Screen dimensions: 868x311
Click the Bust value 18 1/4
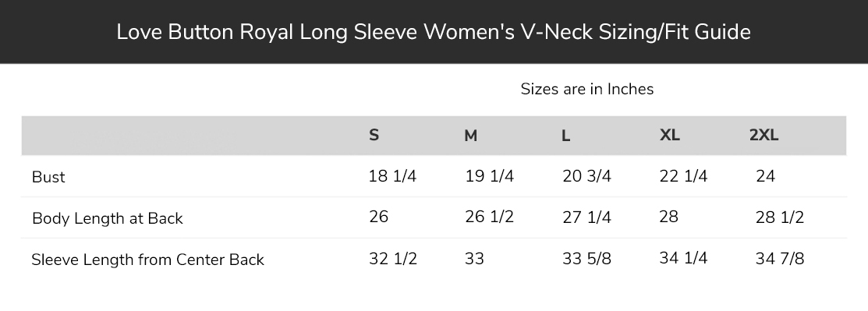coord(392,176)
